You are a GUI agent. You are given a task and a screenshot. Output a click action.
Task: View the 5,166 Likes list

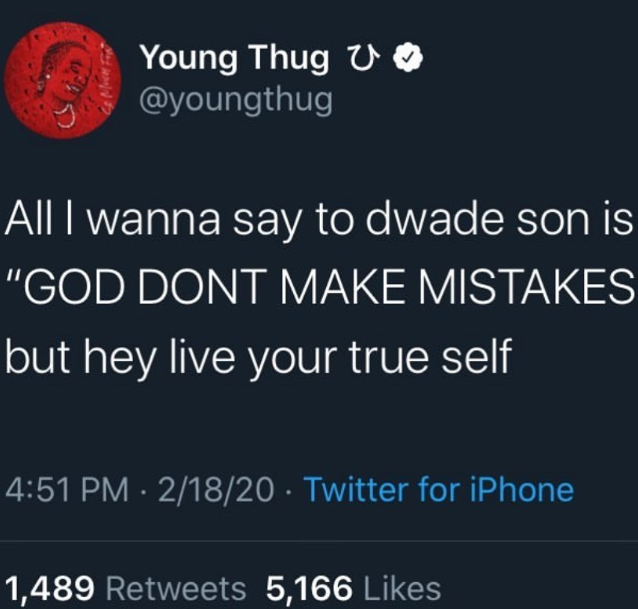click(353, 588)
